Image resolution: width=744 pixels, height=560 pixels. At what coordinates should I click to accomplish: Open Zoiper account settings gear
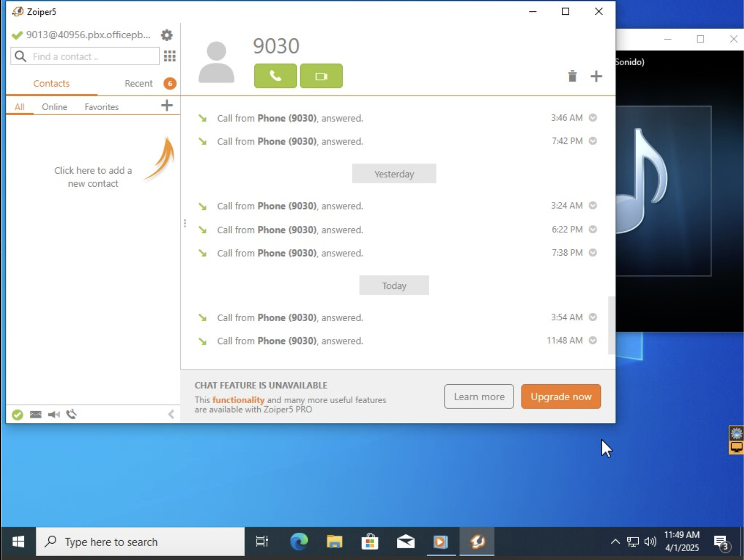[x=167, y=35]
